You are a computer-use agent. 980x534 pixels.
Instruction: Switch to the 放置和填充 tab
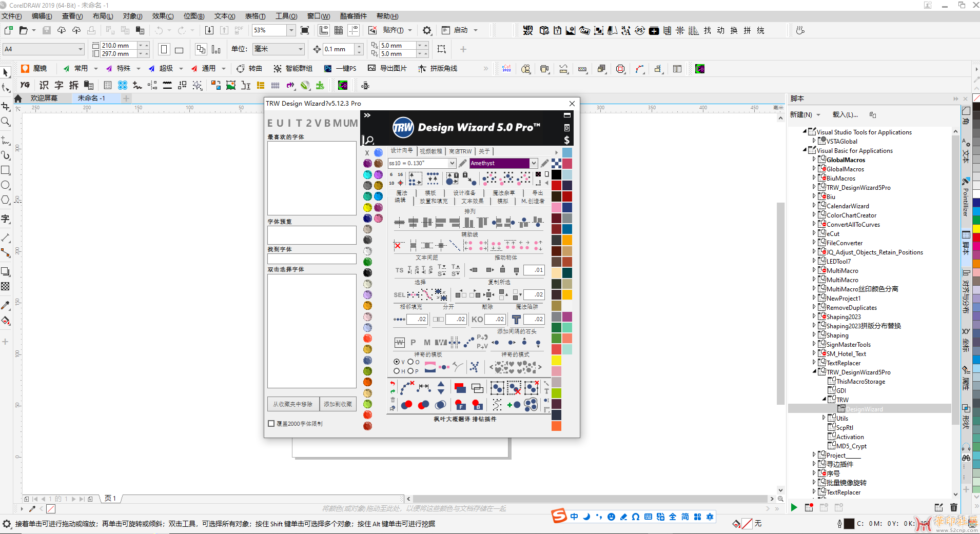434,201
